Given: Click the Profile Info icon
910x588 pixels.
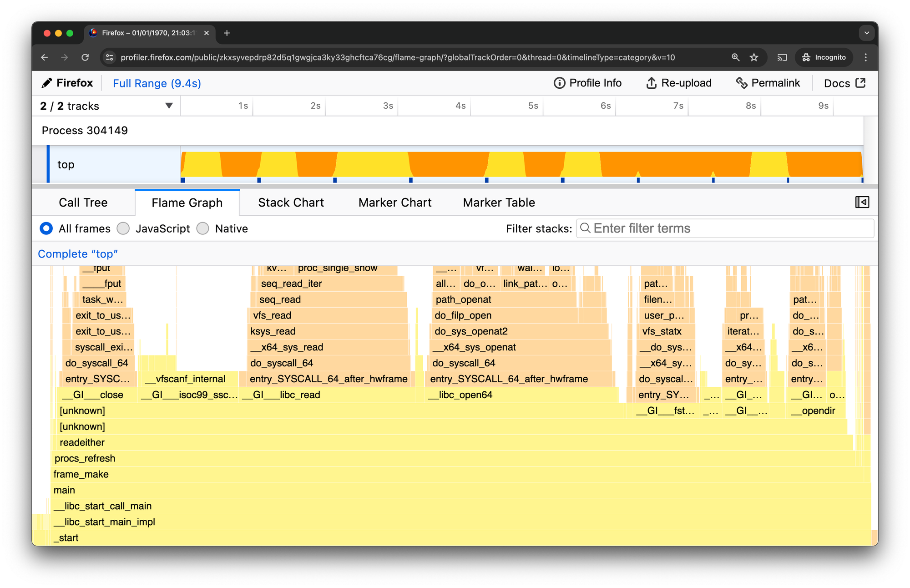Looking at the screenshot, I should pyautogui.click(x=559, y=83).
